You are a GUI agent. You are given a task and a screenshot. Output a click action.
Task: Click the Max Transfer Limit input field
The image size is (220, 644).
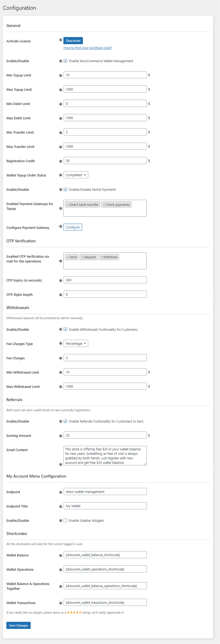coord(105,146)
